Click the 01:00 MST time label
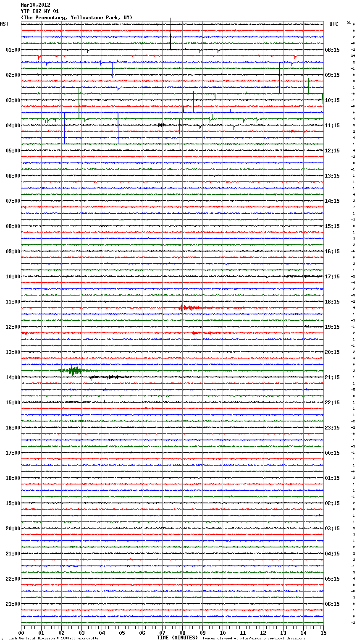 tap(13, 50)
